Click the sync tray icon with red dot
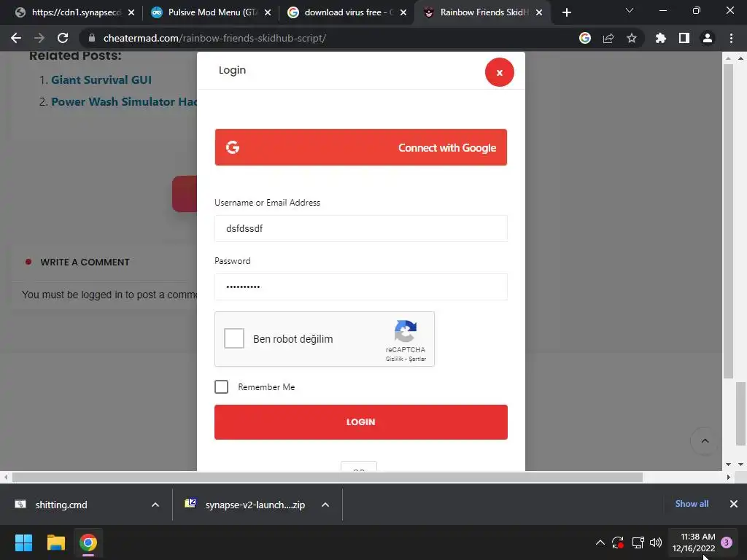Screen dimensions: 747x560 point(618,542)
